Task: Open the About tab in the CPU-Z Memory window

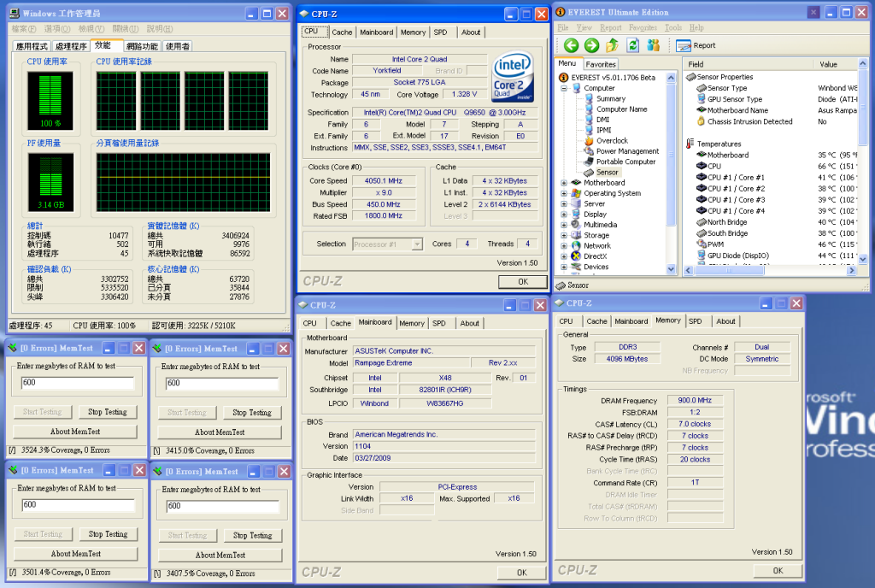Action: 725,321
